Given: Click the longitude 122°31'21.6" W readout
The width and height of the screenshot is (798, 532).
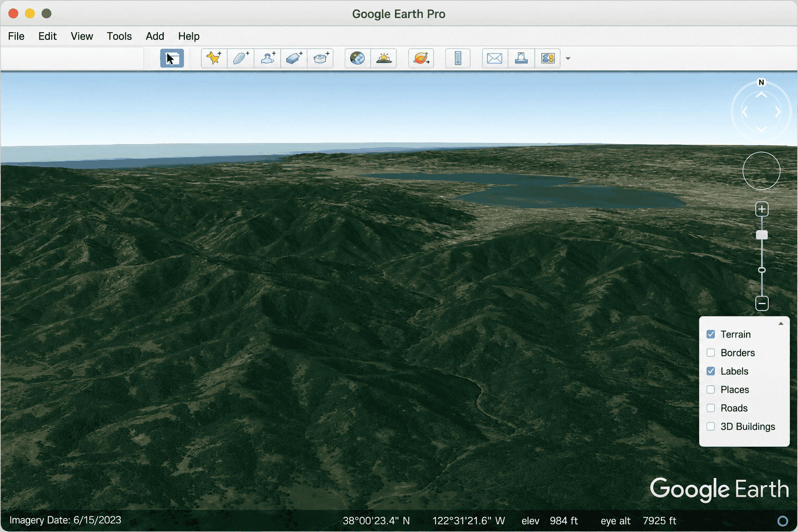Looking at the screenshot, I should 469,521.
